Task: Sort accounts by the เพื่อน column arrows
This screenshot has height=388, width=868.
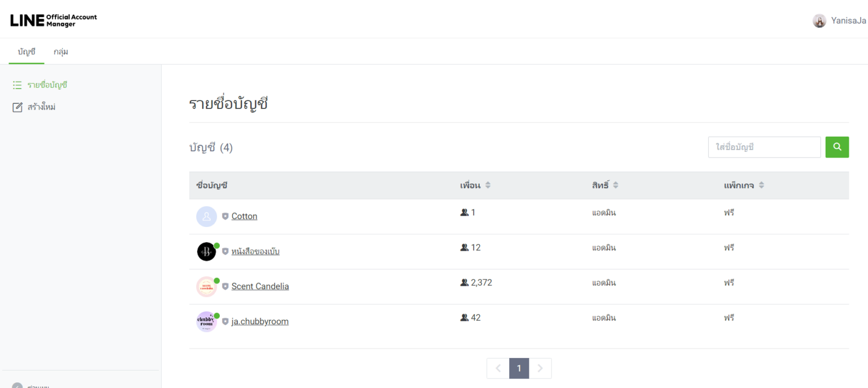Action: tap(488, 185)
